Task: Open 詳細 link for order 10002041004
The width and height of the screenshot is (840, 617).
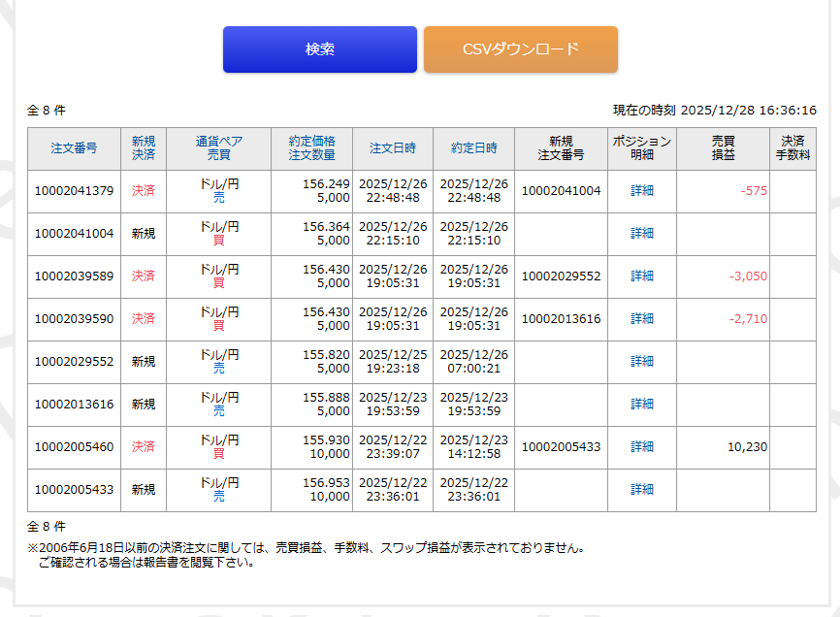Action: [x=642, y=234]
